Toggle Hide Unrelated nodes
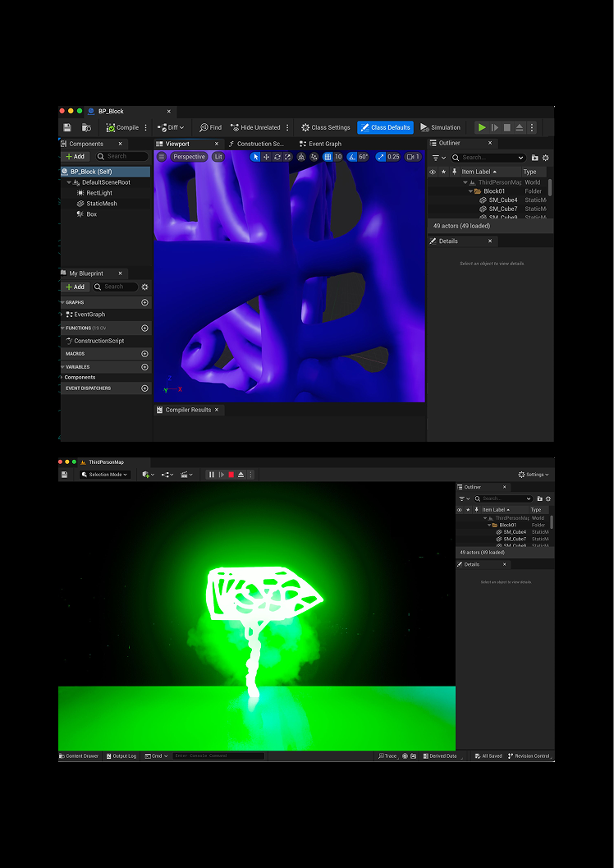 [x=255, y=127]
